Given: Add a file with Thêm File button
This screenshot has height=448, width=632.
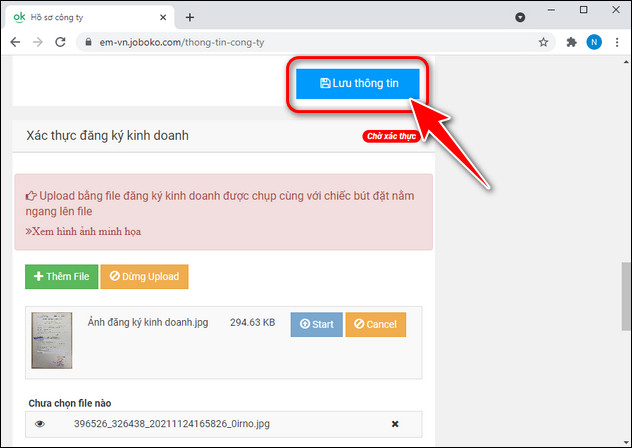Looking at the screenshot, I should pos(62,277).
